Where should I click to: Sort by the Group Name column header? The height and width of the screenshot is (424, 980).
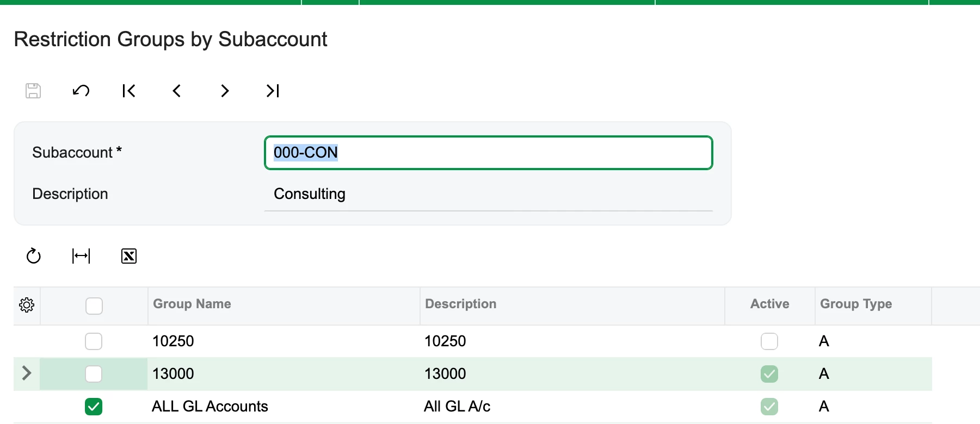click(x=192, y=304)
